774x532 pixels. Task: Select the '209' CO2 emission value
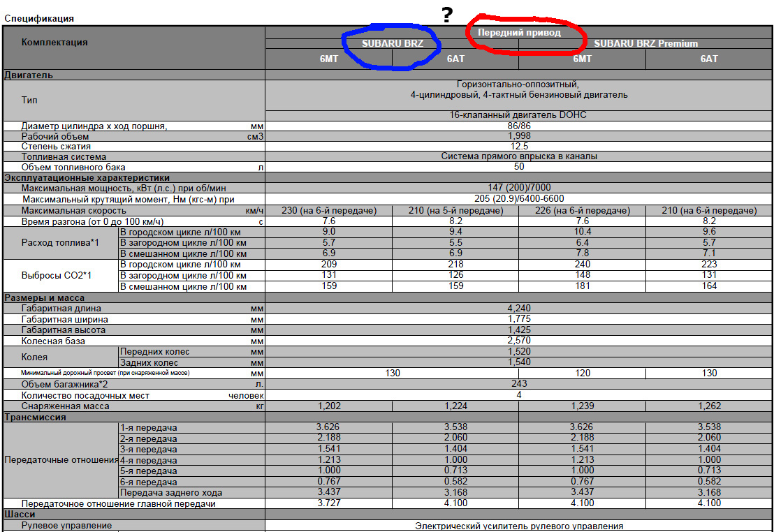coord(329,264)
